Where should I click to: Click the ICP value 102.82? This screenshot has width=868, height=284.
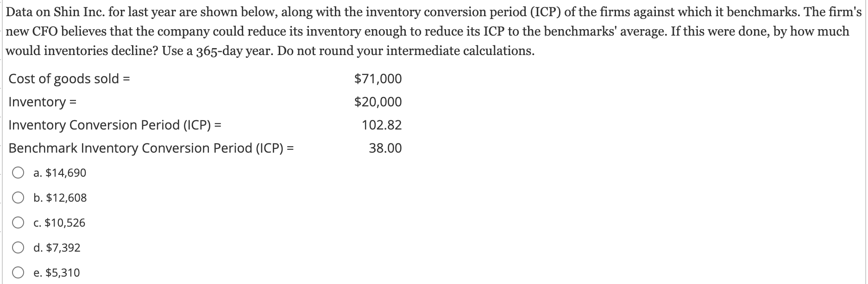[381, 124]
